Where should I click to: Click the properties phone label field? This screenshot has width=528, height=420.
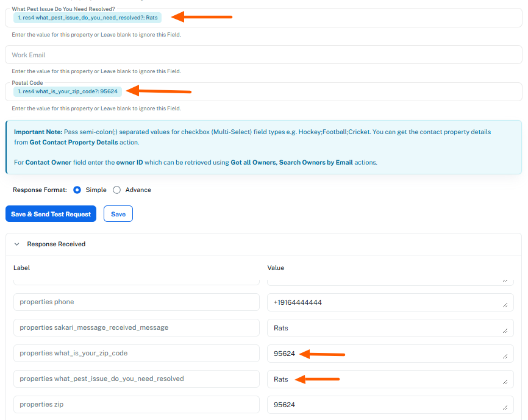[137, 302]
